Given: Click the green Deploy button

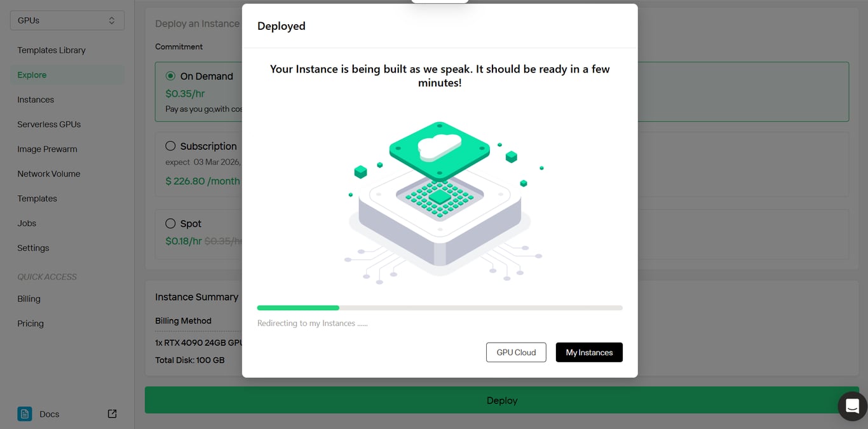Looking at the screenshot, I should pyautogui.click(x=502, y=400).
